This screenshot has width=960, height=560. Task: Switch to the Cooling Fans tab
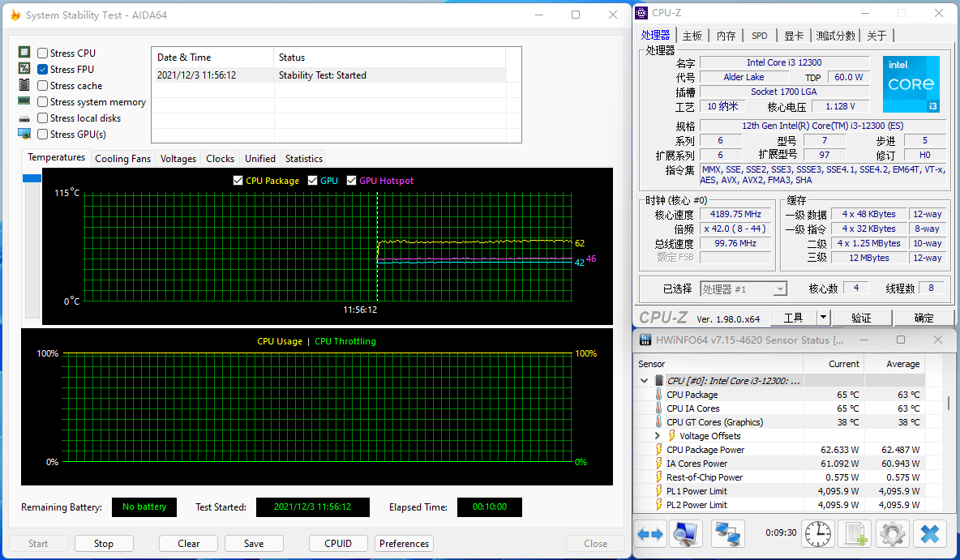coord(122,159)
